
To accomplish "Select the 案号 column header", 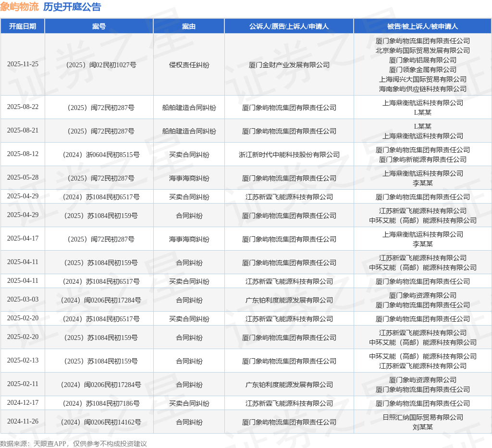I will (99, 26).
